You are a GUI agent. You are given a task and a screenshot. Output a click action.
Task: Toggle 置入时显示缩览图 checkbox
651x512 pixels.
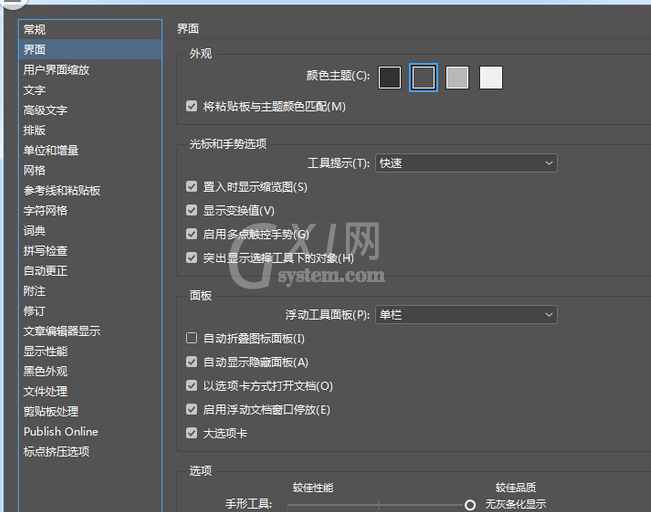tap(191, 186)
